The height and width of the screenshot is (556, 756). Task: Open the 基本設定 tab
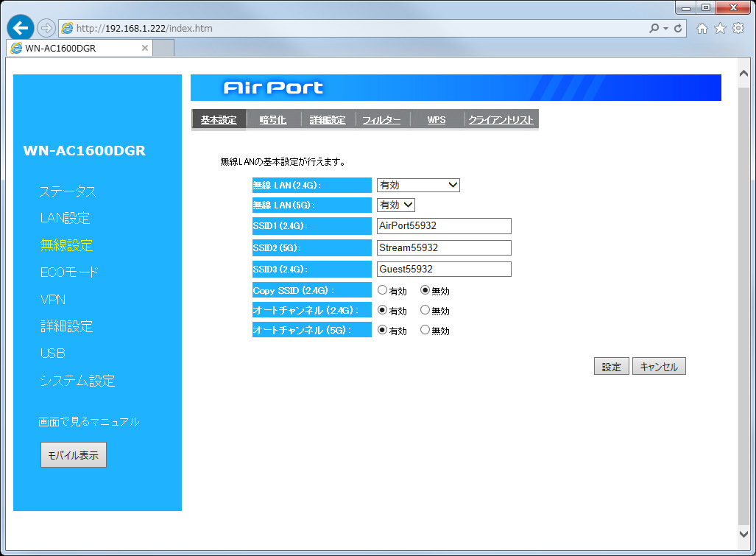pos(219,119)
